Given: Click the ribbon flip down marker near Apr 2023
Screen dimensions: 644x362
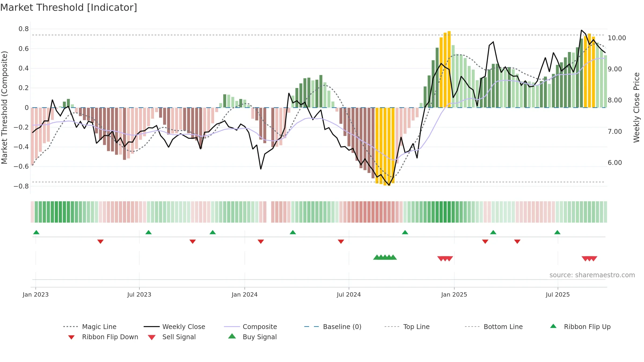Looking at the screenshot, I should pos(100,242).
